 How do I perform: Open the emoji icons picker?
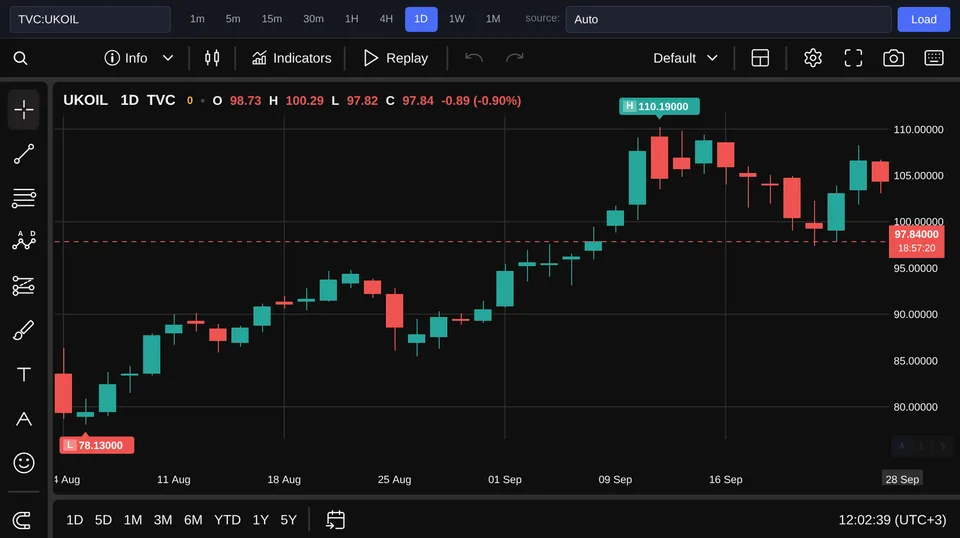click(x=24, y=463)
